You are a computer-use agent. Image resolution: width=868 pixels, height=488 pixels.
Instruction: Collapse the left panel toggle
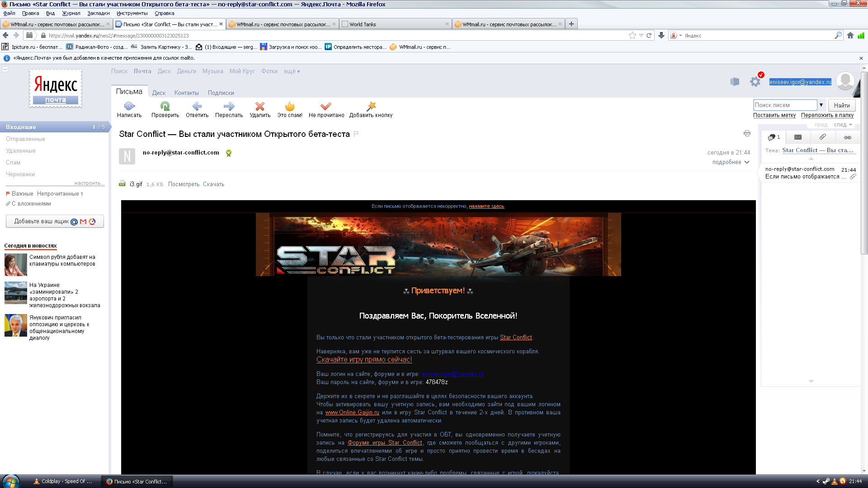5,69
